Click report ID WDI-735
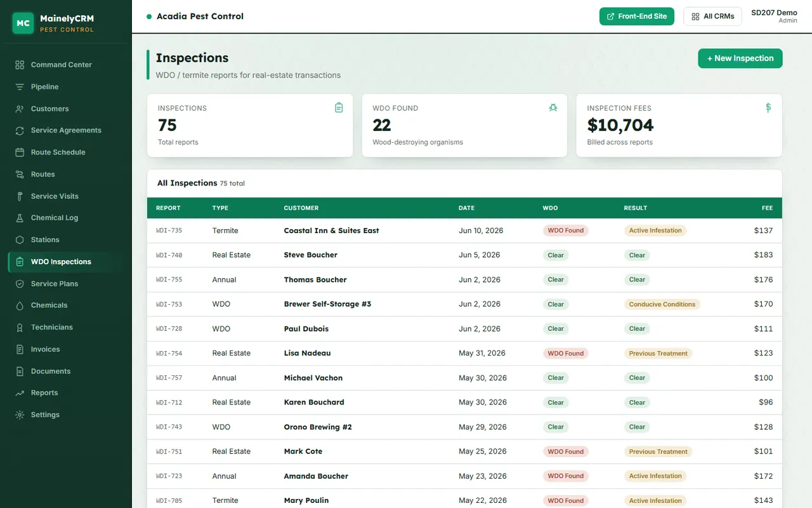 coord(169,231)
